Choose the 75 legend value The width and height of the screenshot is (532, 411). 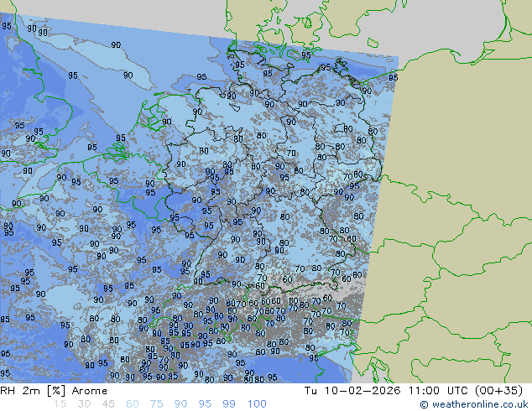click(157, 404)
